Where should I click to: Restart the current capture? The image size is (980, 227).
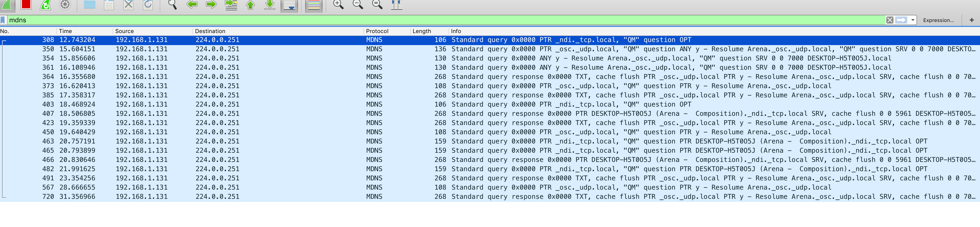click(x=46, y=5)
